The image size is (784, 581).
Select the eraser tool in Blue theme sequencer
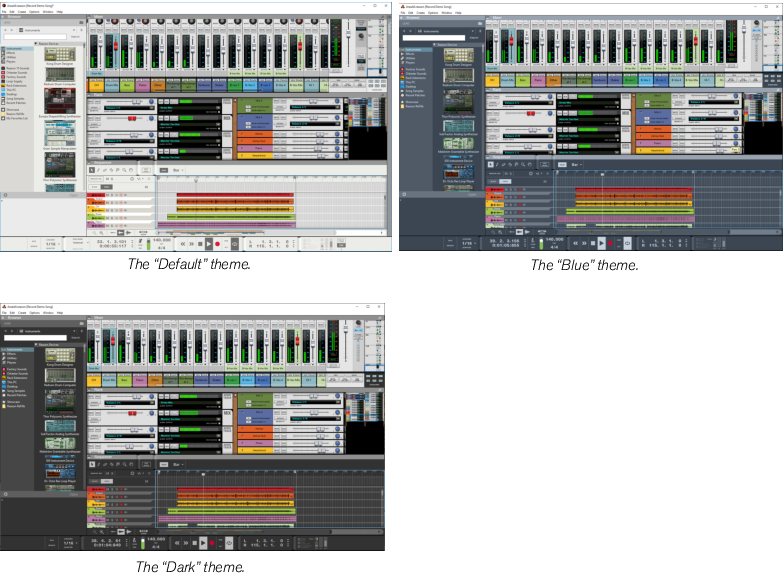(505, 164)
